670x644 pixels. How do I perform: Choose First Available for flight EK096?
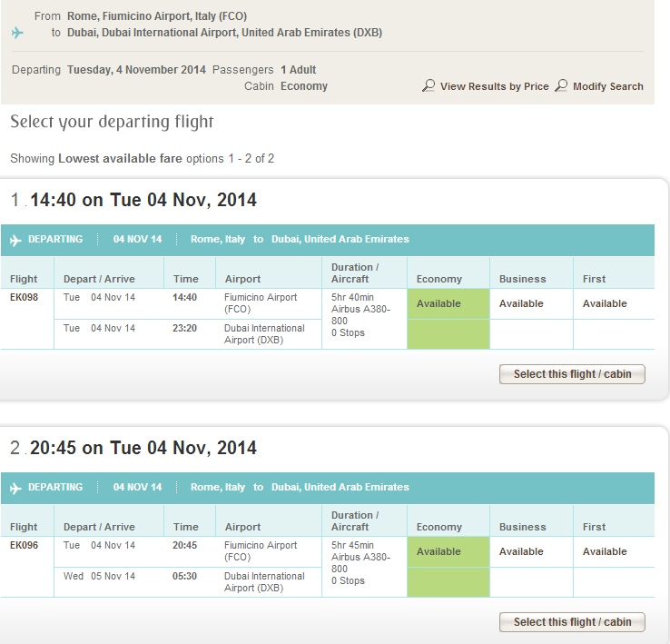(x=605, y=551)
